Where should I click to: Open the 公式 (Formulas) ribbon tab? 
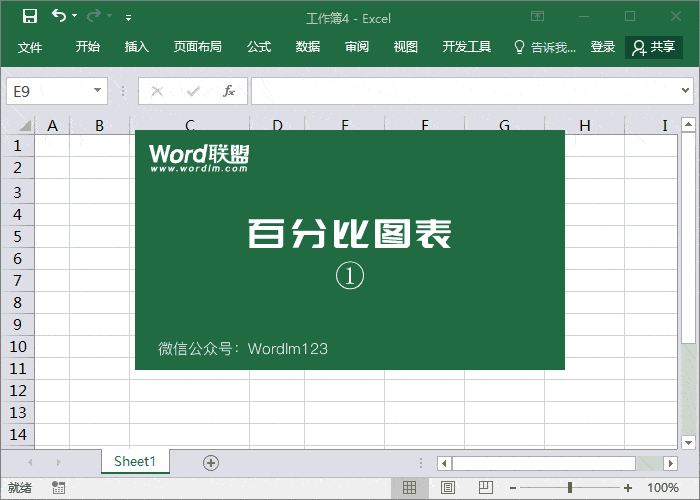click(x=259, y=47)
